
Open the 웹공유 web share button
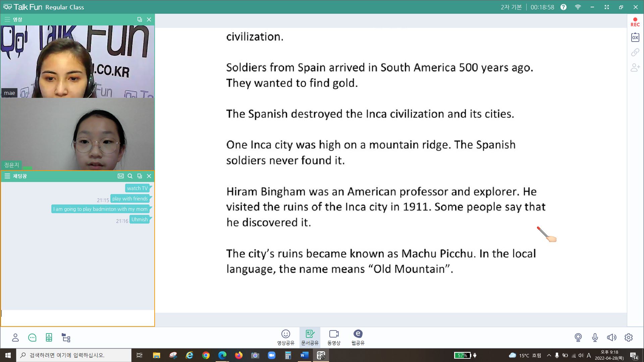pyautogui.click(x=358, y=337)
